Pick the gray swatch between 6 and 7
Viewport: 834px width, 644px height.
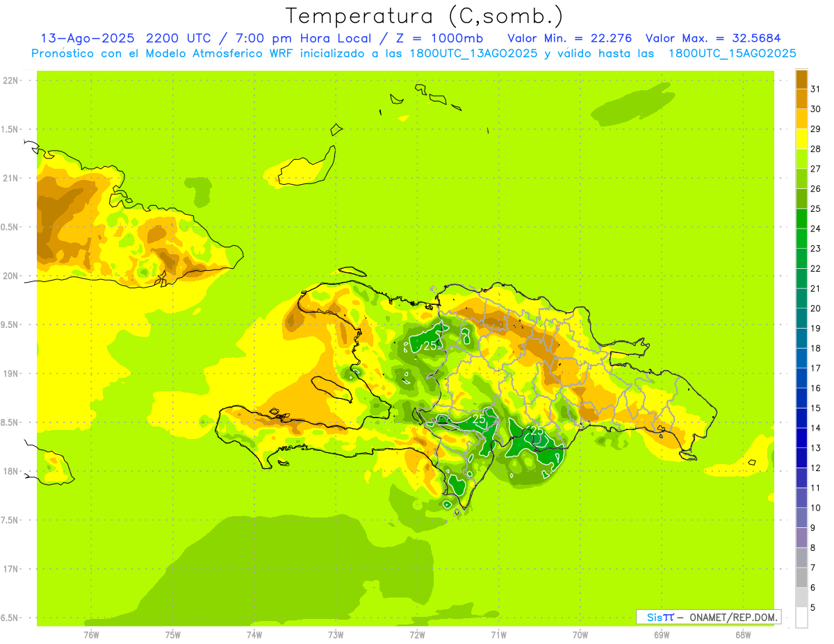[801, 577]
